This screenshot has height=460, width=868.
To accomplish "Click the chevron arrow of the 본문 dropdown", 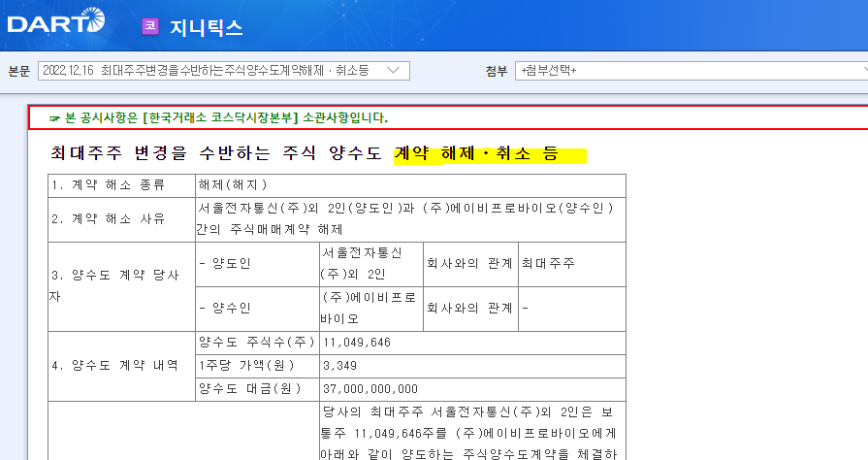I will pyautogui.click(x=393, y=71).
